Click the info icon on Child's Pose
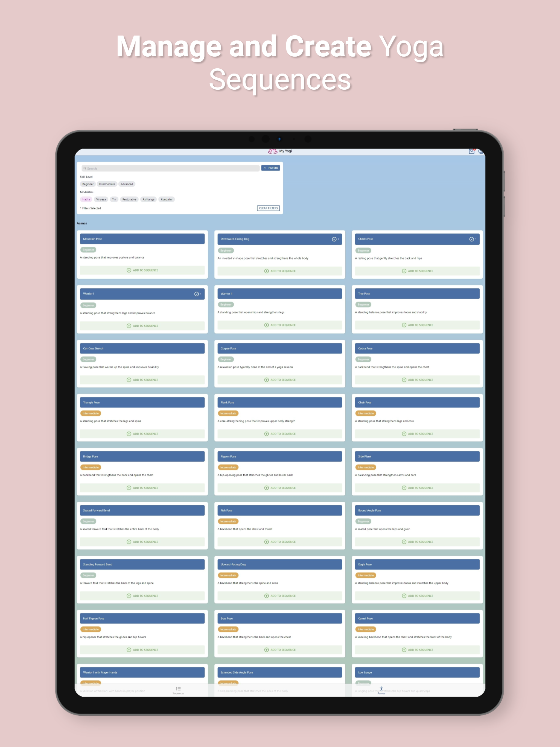This screenshot has width=560, height=747. [x=471, y=240]
